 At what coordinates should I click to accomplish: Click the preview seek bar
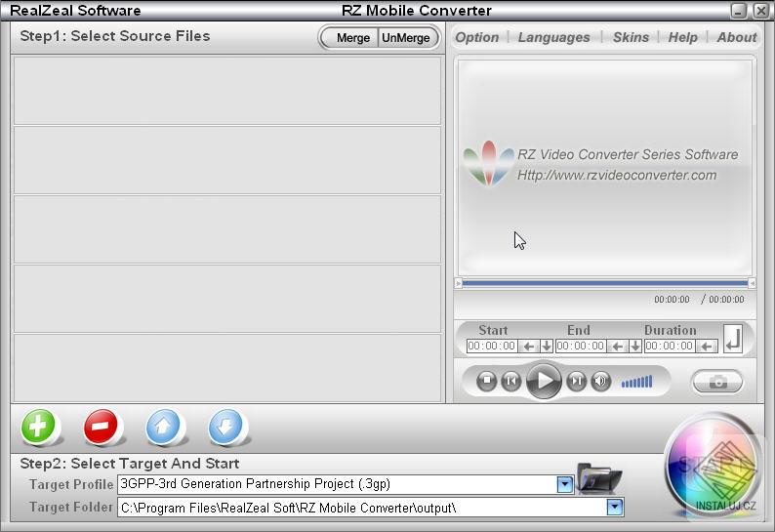click(605, 283)
